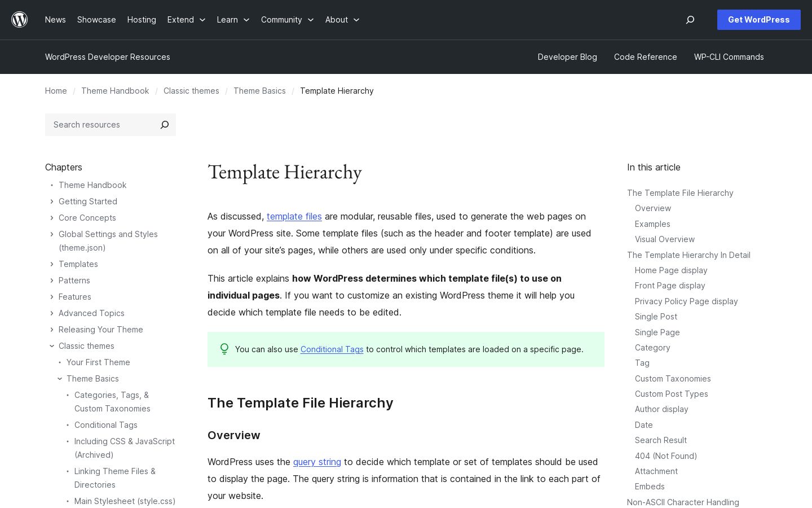Jump to Search Result section
812x508 pixels.
point(661,440)
